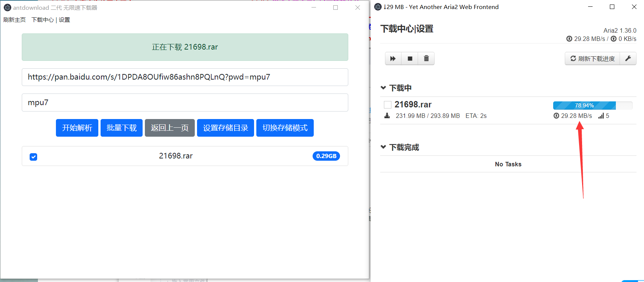The width and height of the screenshot is (644, 282).
Task: Click the download icon beside 231.99 MB
Action: 387,116
